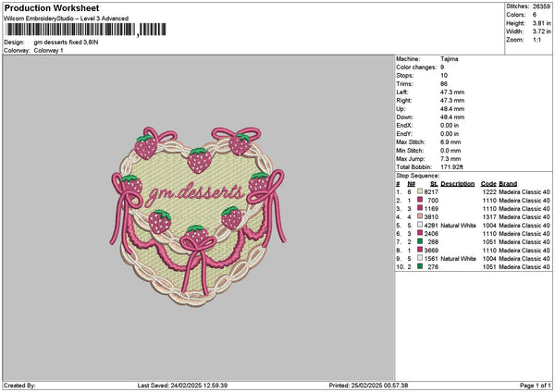Image resolution: width=555 pixels, height=392 pixels.
Task: Click the 'Production Worksheet' title
Action: tap(52, 8)
